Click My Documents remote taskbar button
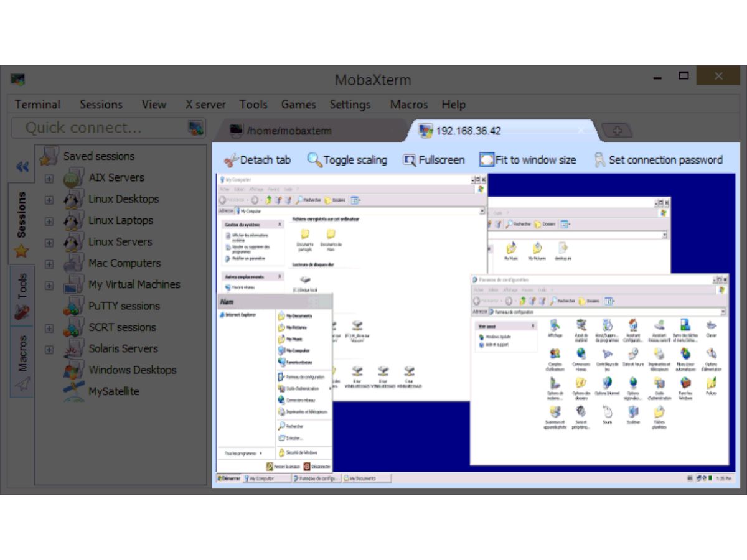This screenshot has height=560, width=747. tap(367, 478)
